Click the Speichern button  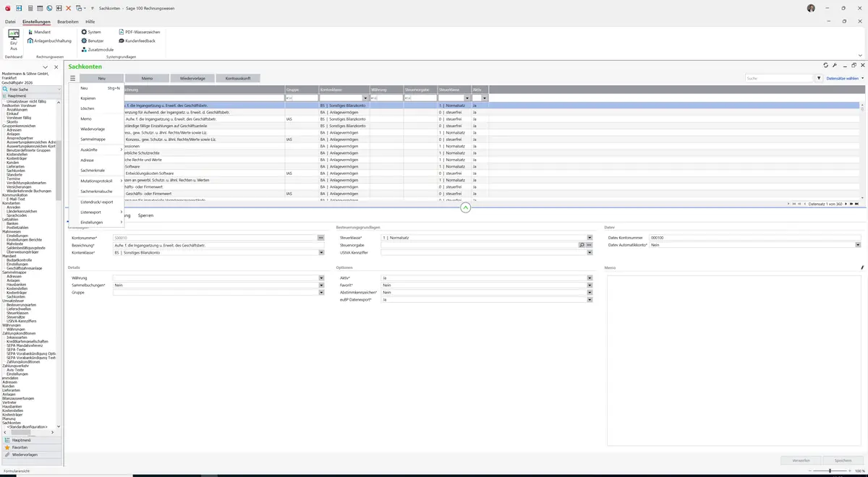coord(843,460)
